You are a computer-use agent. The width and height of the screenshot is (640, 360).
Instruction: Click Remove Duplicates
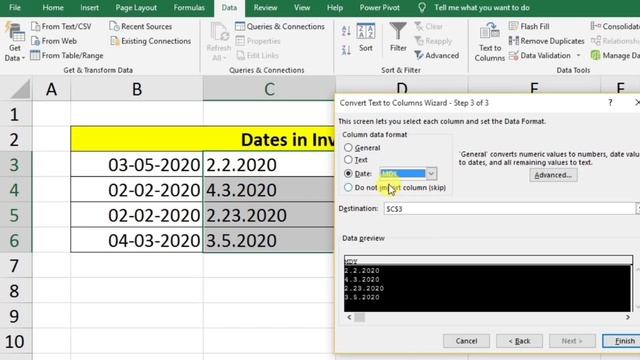tap(547, 41)
